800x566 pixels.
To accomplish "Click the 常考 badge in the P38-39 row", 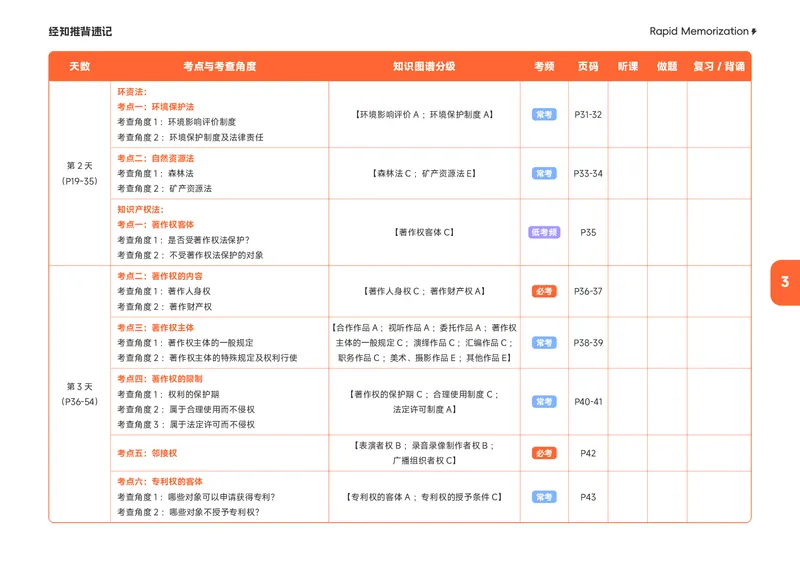I will point(544,342).
